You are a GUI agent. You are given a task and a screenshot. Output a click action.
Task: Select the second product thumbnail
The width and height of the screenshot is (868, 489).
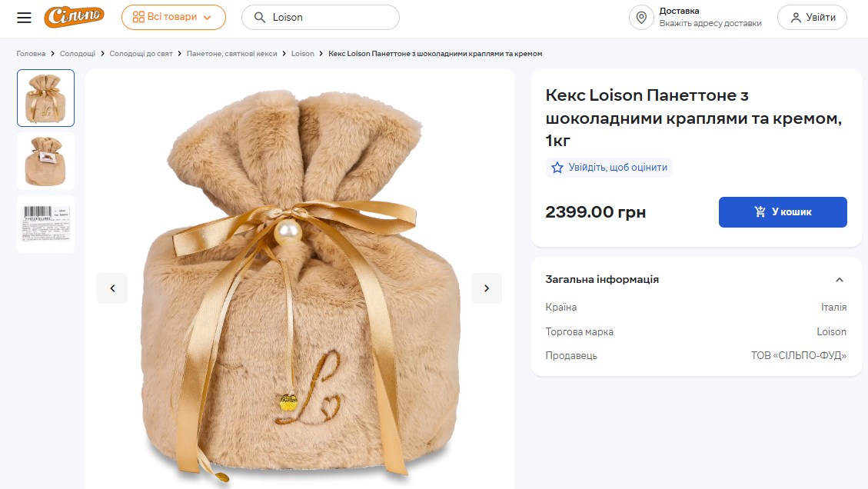tap(46, 161)
